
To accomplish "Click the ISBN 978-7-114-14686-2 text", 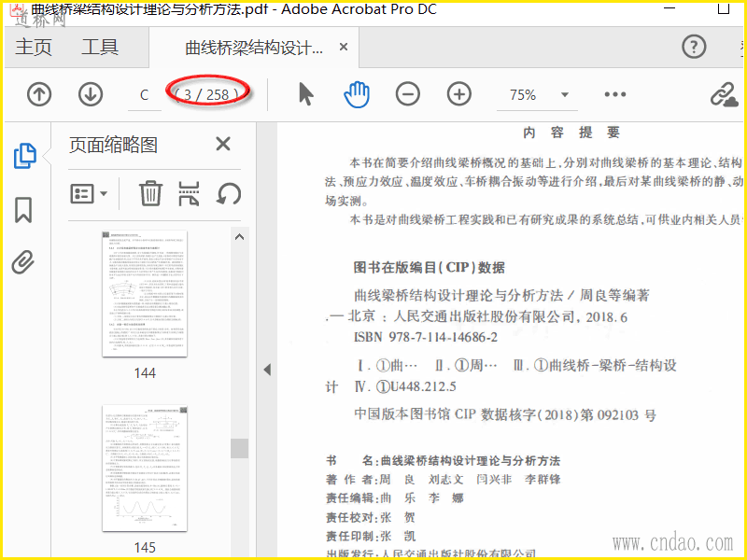I will [x=426, y=337].
